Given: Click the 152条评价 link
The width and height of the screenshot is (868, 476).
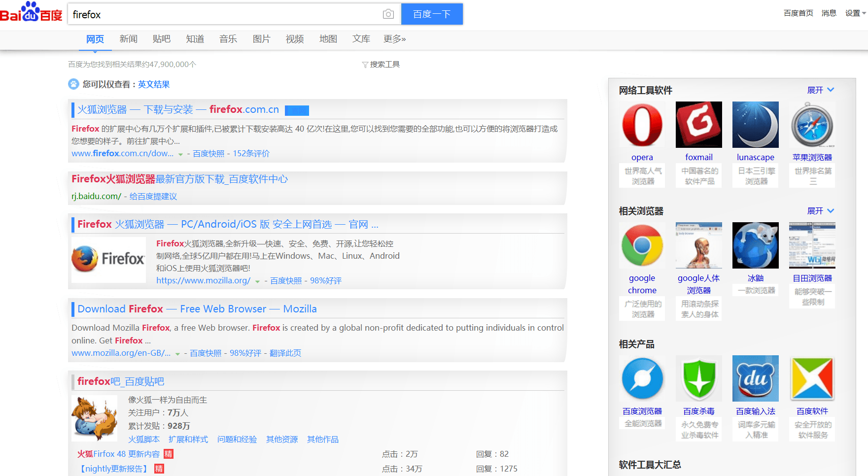Looking at the screenshot, I should (x=251, y=154).
